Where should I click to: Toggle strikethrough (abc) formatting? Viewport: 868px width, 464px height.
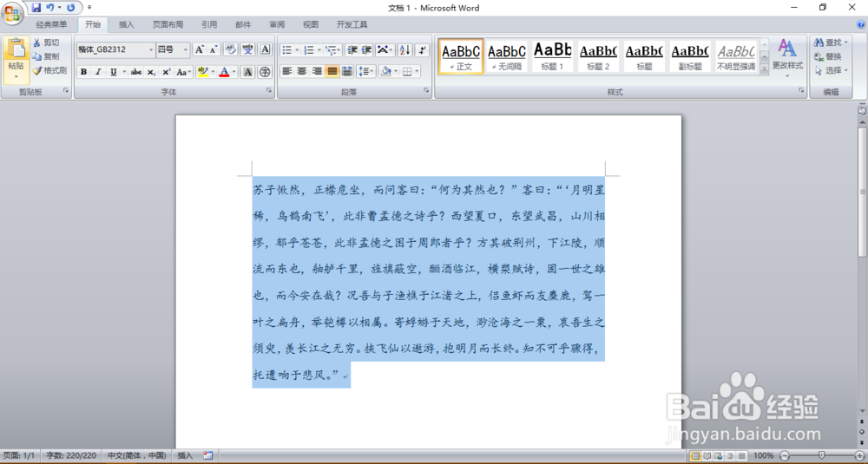click(136, 72)
